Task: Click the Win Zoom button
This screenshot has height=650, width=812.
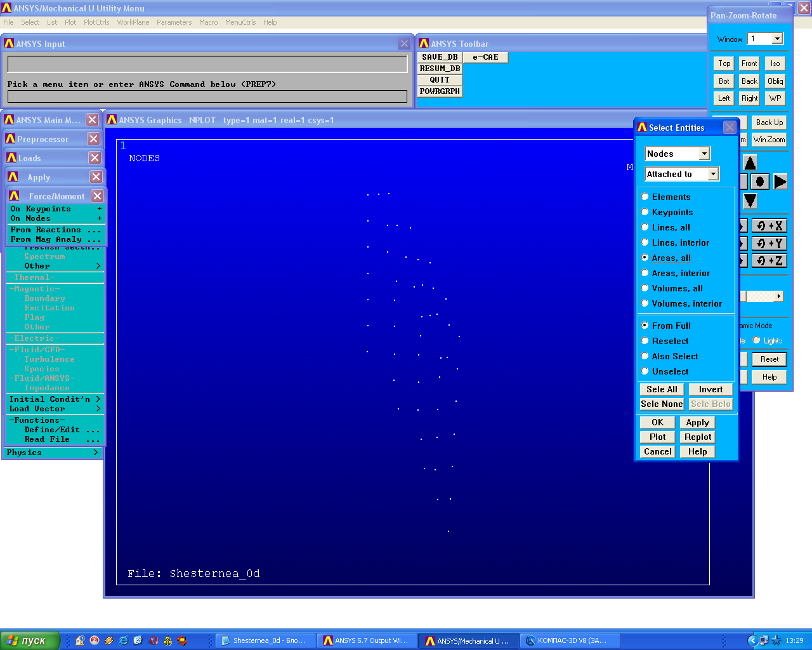Action: coord(769,140)
